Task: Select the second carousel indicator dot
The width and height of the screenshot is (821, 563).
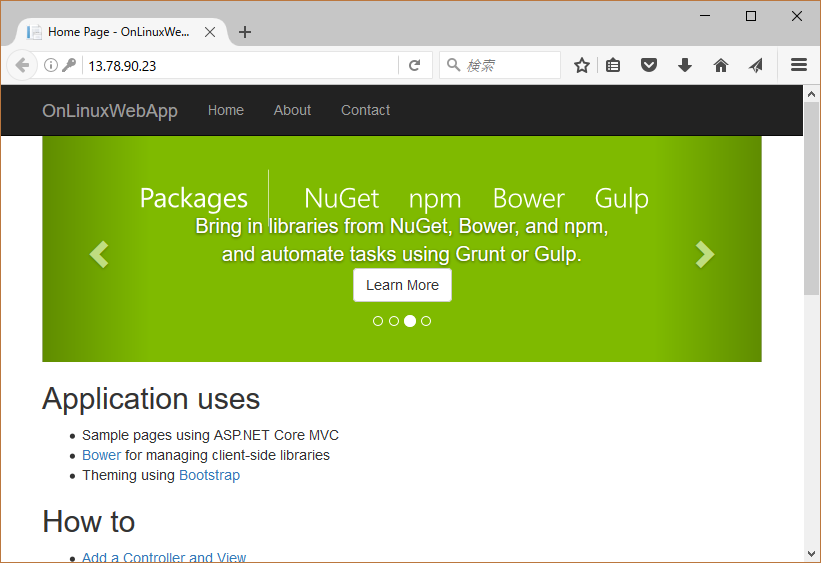Action: coord(394,321)
